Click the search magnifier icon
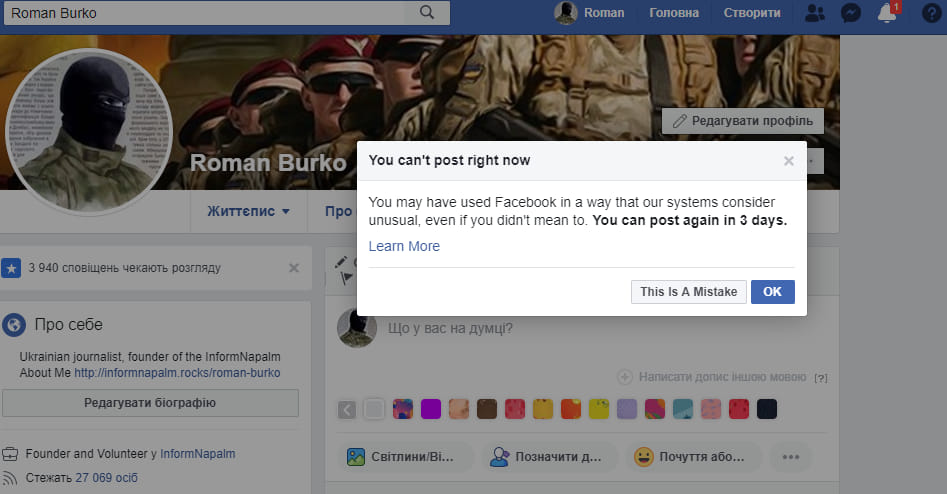This screenshot has width=947, height=494. [427, 12]
